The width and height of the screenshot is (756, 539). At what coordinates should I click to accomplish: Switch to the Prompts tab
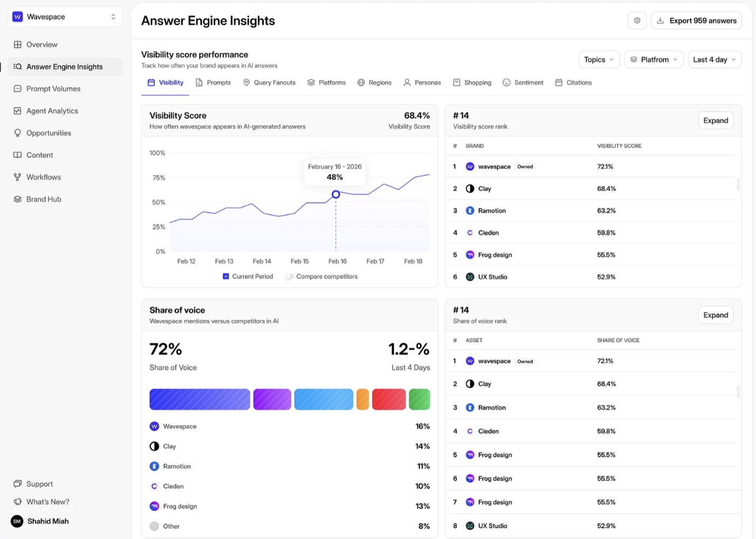(x=213, y=83)
